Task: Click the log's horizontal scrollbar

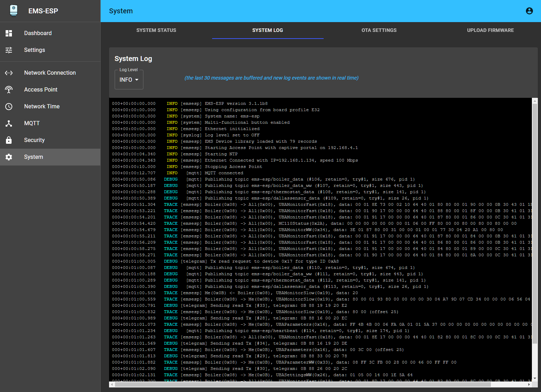Action: (302, 385)
